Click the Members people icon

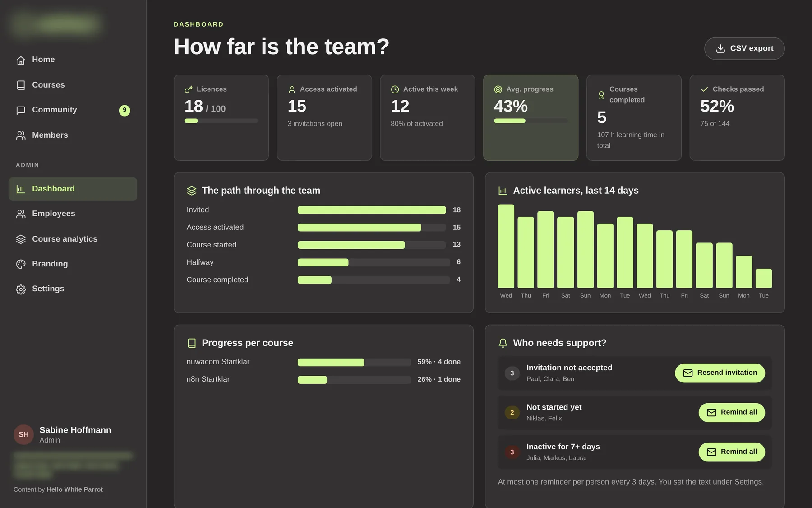coord(21,135)
